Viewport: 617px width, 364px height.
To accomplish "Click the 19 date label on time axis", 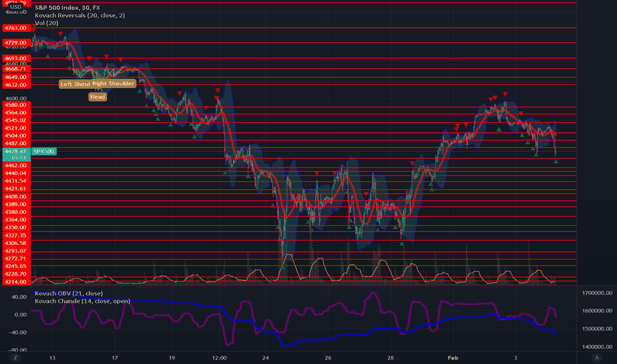I will [172, 357].
